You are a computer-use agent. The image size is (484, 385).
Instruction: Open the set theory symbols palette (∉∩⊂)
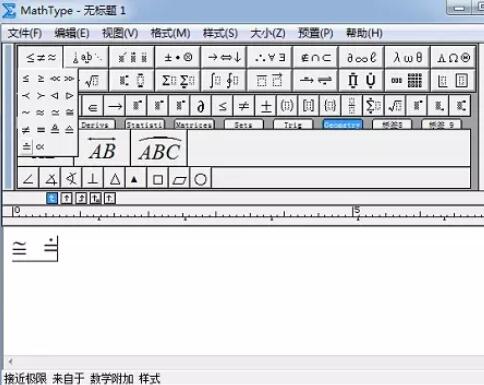(316, 58)
